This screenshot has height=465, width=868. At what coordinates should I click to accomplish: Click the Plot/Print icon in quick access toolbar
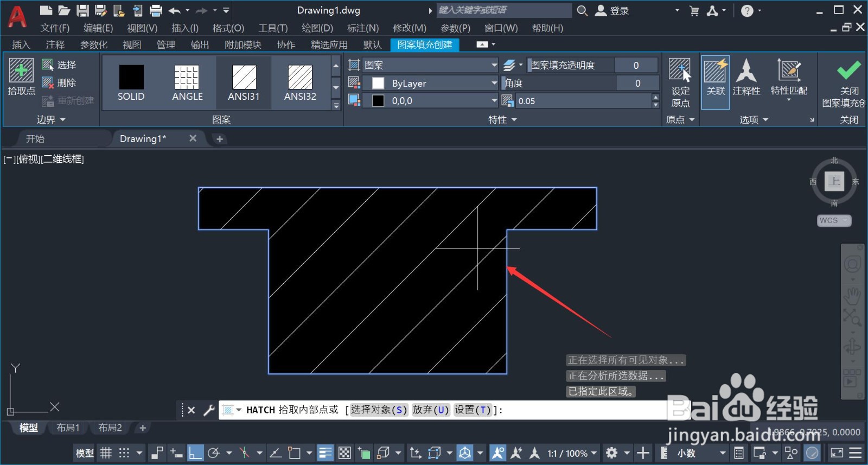pyautogui.click(x=156, y=10)
